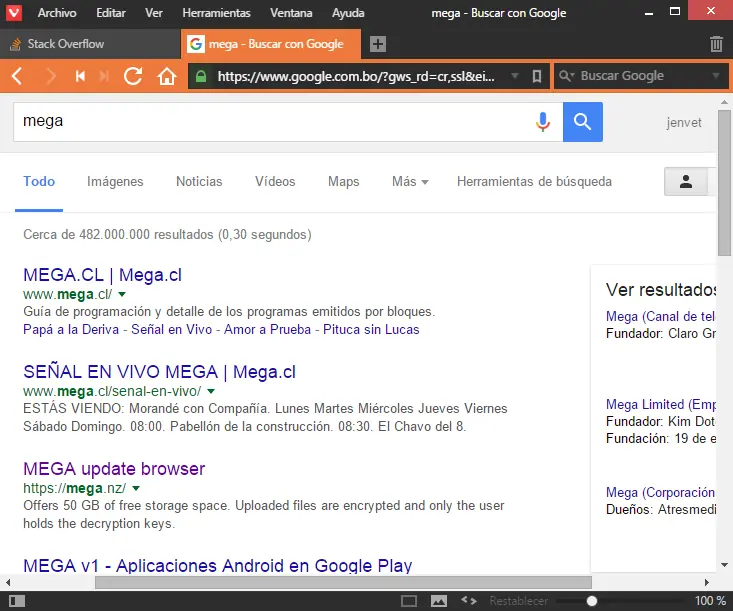This screenshot has width=733, height=611.
Task: Start voice search with the microphone
Action: tap(543, 122)
